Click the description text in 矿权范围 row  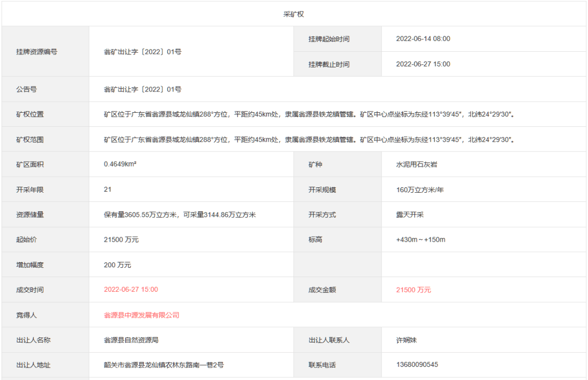coord(309,140)
